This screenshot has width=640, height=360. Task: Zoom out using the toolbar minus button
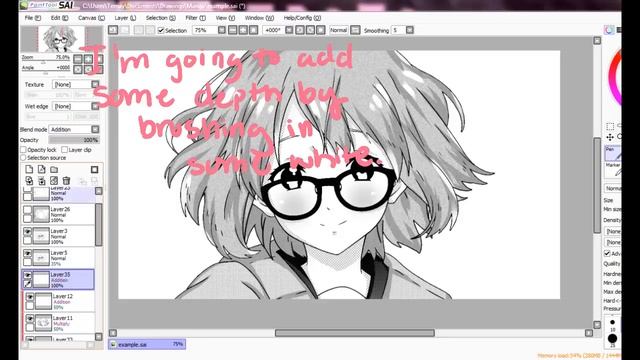tap(233, 30)
